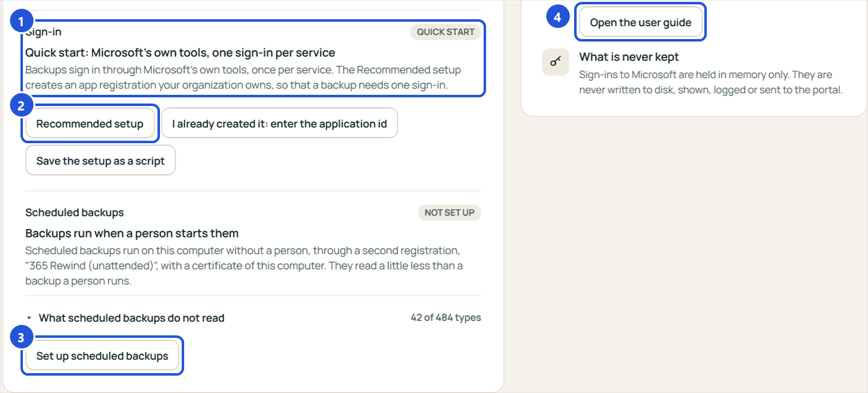Viewport: 868px width, 393px height.
Task: Click the "42 of 484 types" count
Action: [x=445, y=317]
